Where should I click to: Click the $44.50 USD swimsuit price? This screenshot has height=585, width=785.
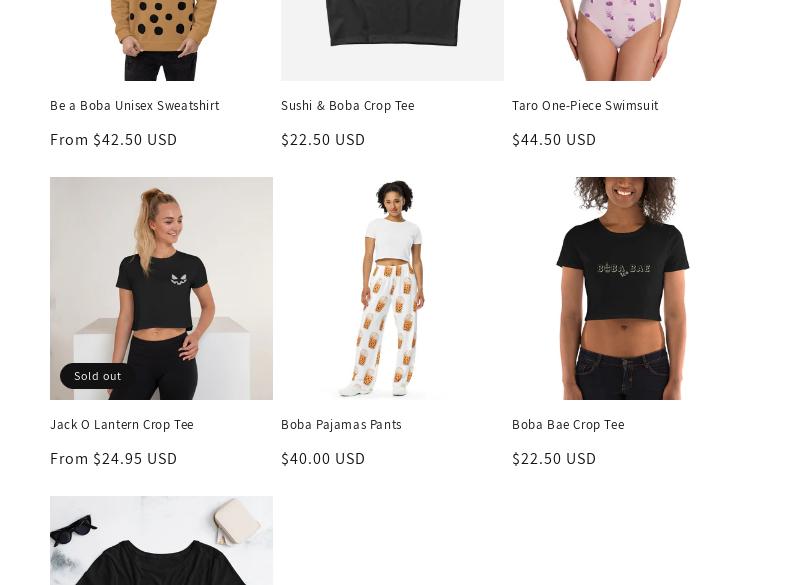[554, 140]
